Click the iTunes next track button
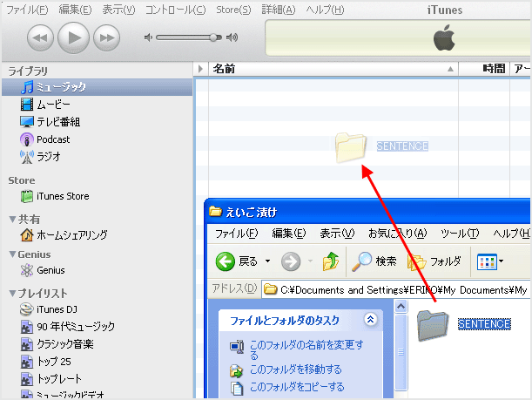 coord(106,37)
